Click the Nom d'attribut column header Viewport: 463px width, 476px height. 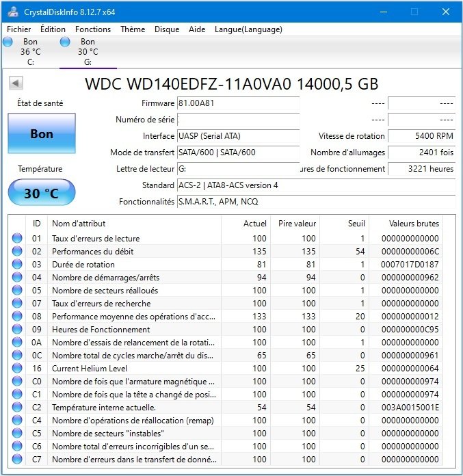[x=135, y=224]
